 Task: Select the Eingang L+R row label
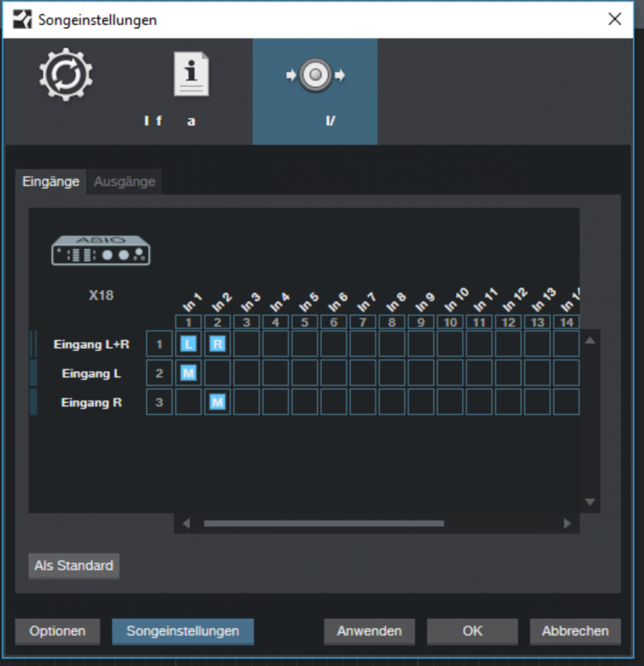(92, 344)
